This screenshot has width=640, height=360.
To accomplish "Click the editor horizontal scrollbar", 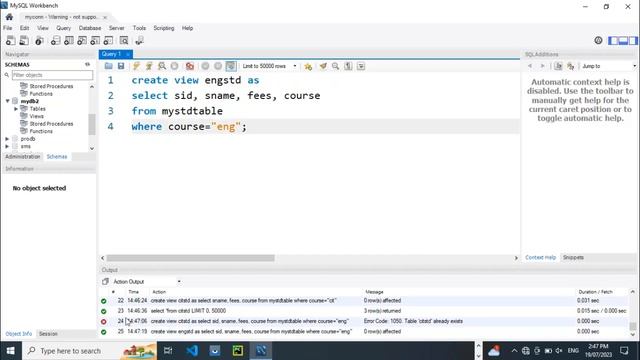I will (190, 258).
